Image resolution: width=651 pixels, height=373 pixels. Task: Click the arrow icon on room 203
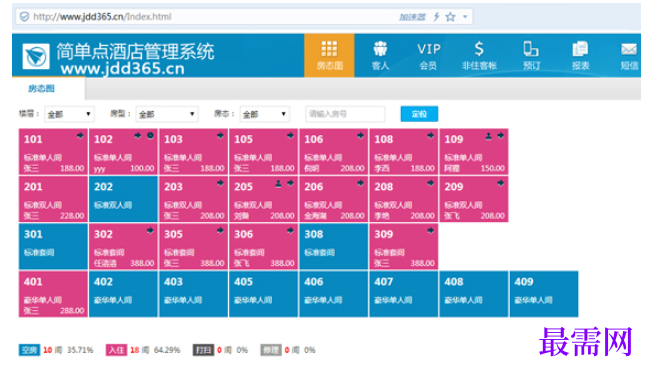(220, 183)
